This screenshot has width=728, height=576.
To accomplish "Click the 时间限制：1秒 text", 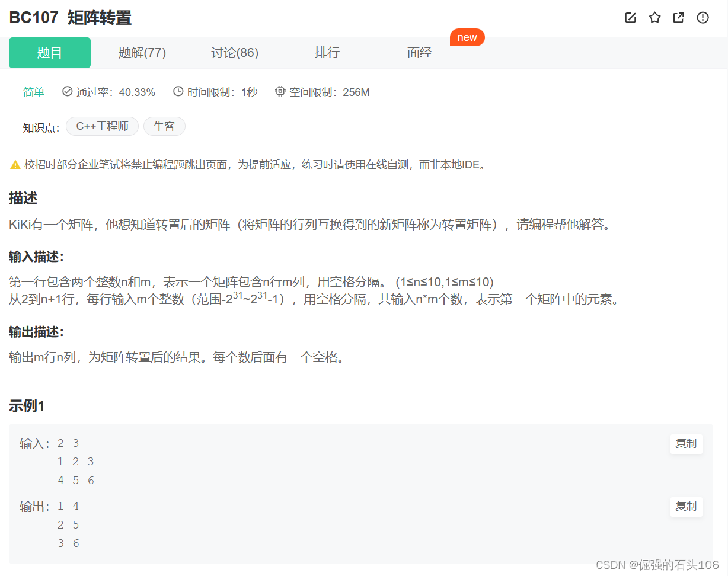I will tap(222, 92).
